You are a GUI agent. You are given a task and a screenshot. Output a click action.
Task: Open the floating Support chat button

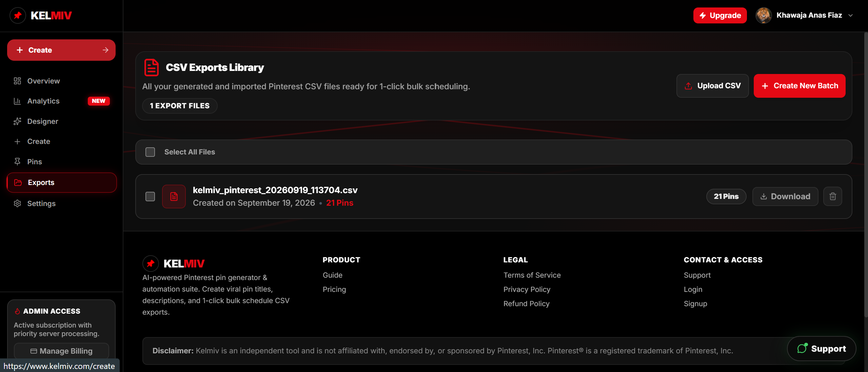click(x=822, y=349)
